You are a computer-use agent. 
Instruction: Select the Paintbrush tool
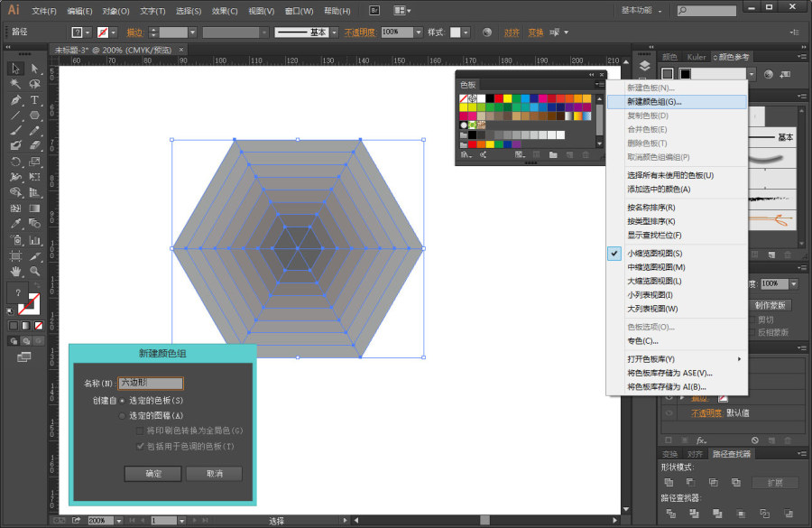tap(15, 131)
